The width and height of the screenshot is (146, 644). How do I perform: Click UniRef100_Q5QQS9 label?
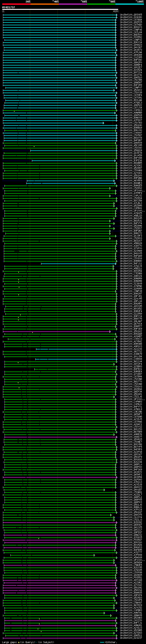pos(131,151)
